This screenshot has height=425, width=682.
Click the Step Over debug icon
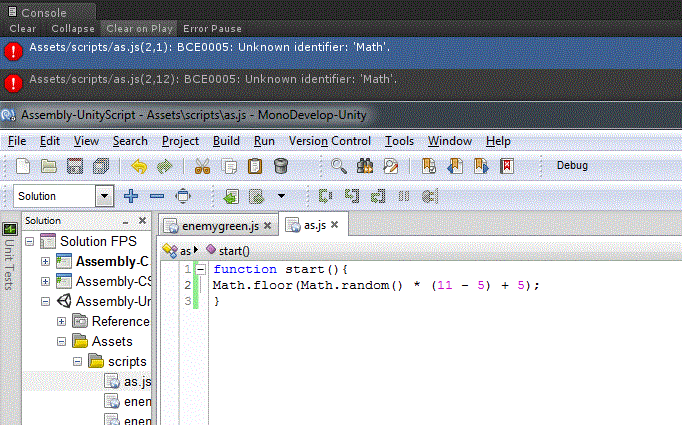pos(325,196)
